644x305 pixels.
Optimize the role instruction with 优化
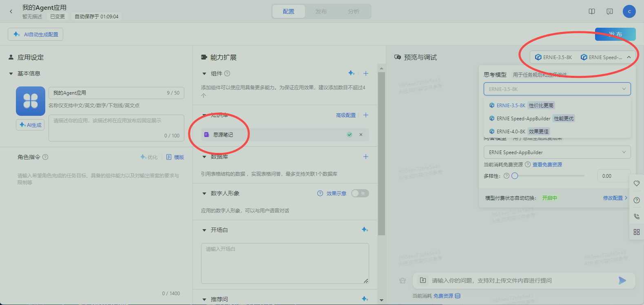[x=149, y=157]
